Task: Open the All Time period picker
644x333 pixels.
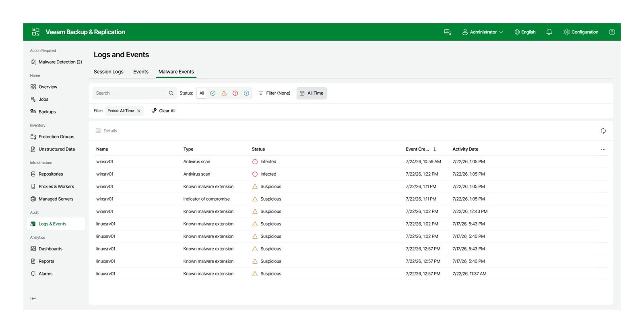Action: [x=312, y=93]
